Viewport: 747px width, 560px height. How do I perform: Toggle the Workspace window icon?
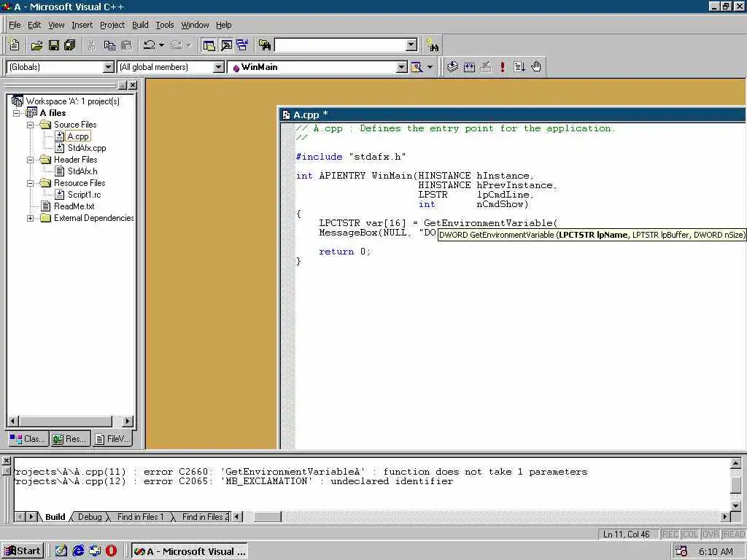(x=209, y=45)
